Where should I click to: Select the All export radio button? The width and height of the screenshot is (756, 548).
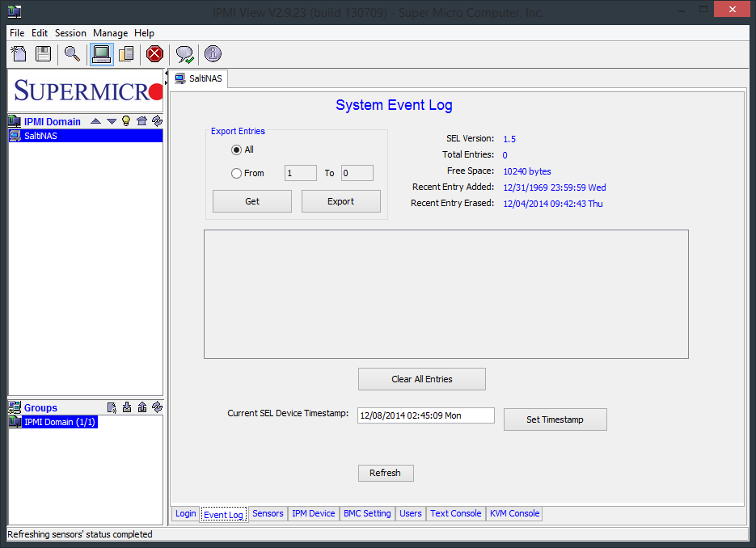tap(236, 150)
